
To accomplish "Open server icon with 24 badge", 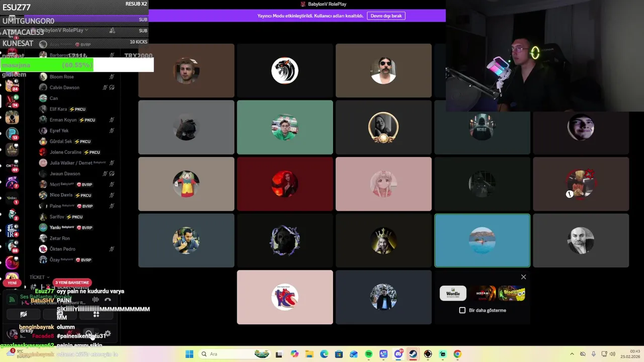I will pyautogui.click(x=12, y=84).
